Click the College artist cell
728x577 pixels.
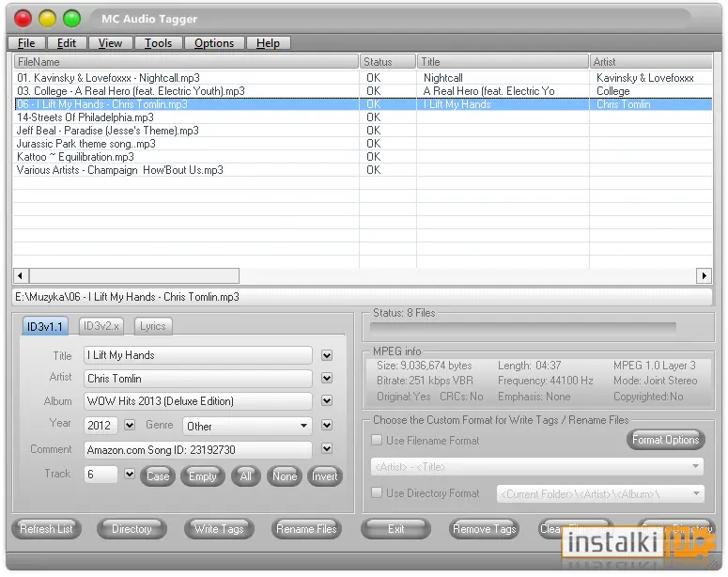tap(651, 91)
